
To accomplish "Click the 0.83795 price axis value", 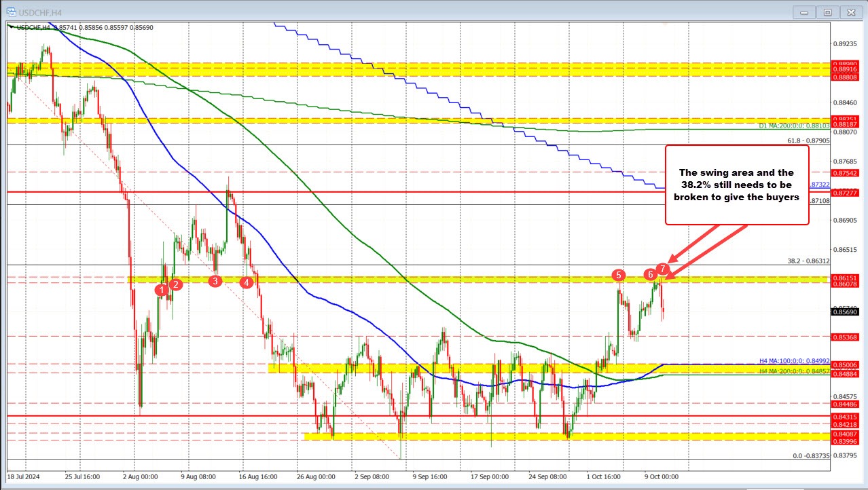I will tap(846, 455).
